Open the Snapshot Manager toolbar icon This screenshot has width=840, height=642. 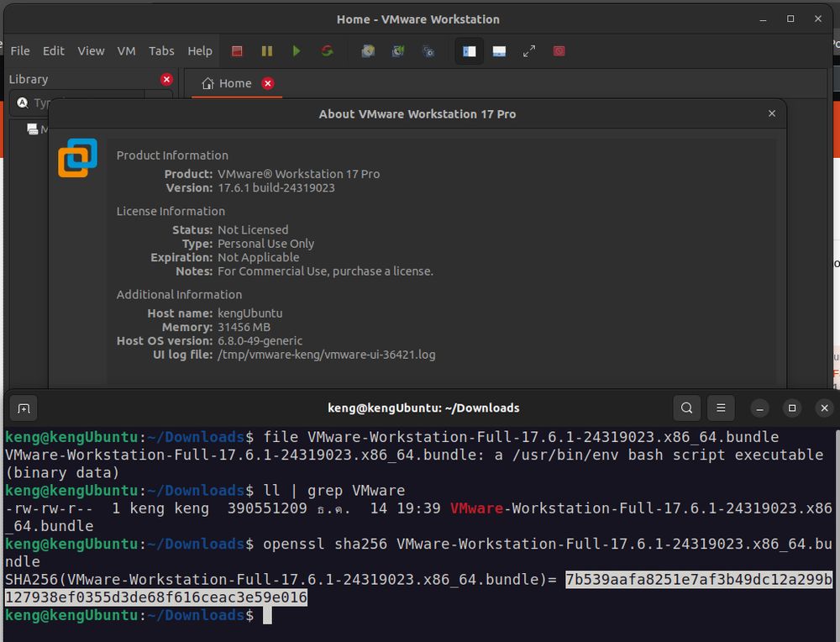tap(428, 51)
